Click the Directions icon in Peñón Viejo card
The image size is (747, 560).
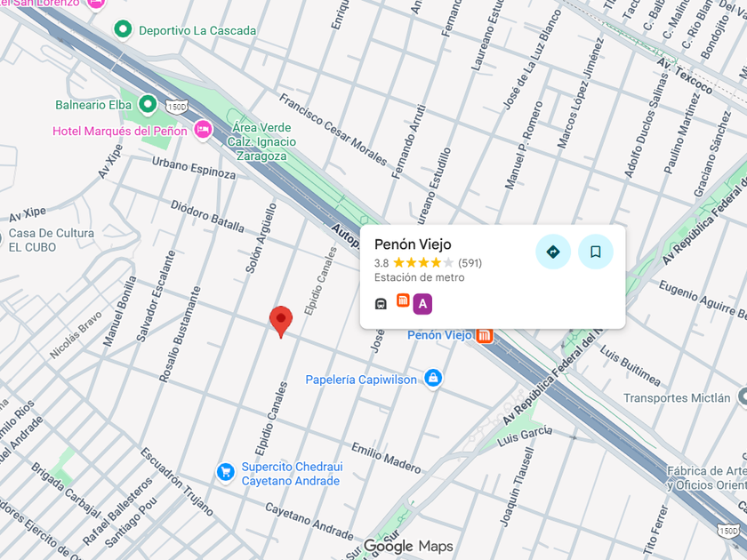(x=552, y=252)
